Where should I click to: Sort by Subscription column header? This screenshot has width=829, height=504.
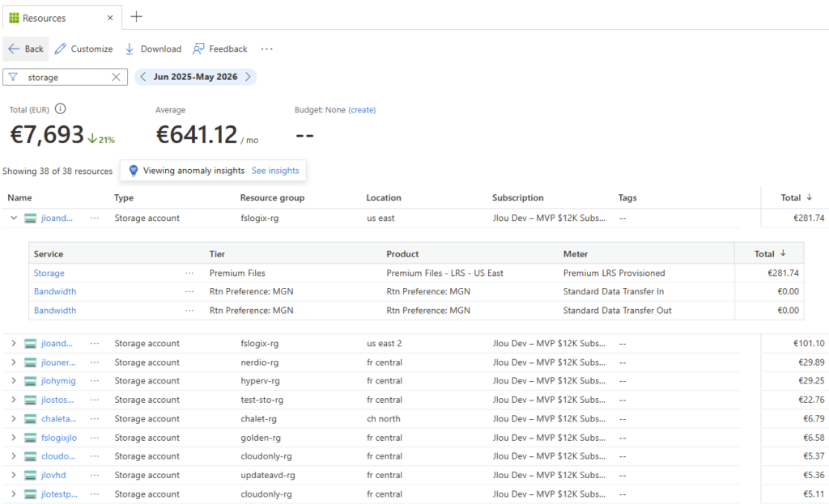point(517,197)
